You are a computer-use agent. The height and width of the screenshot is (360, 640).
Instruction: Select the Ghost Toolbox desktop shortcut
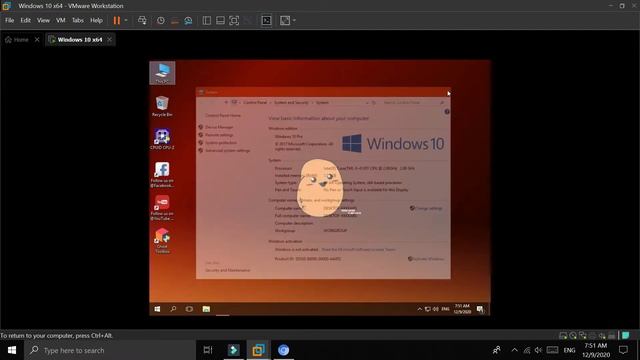point(162,241)
